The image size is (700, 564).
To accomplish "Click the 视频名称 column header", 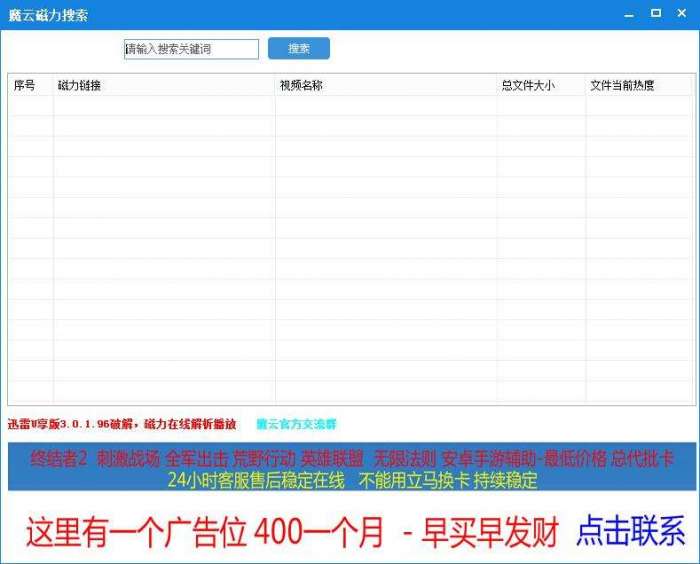I will pyautogui.click(x=386, y=85).
